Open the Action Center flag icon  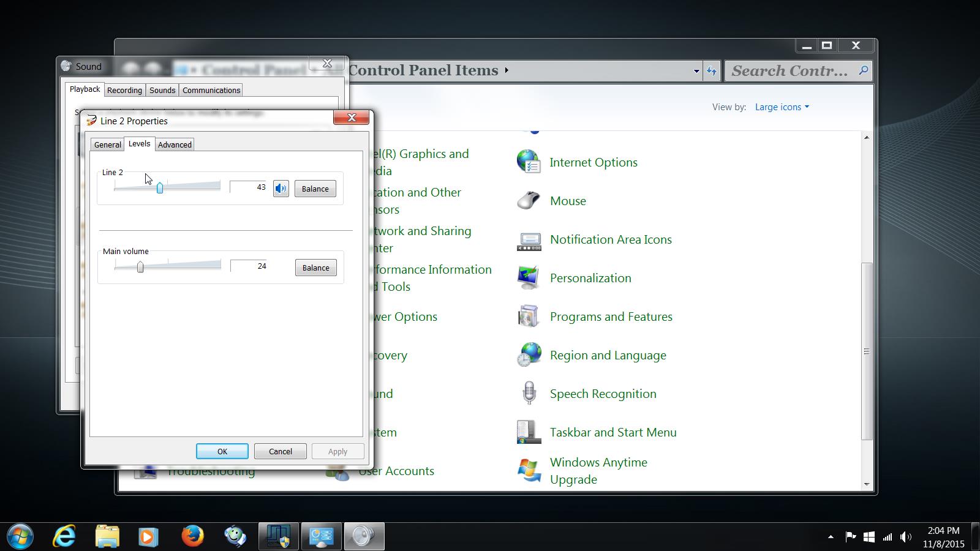pos(851,537)
